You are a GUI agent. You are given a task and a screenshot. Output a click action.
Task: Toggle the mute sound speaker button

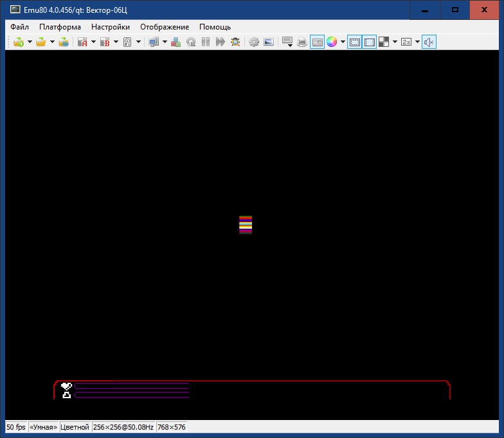[429, 42]
